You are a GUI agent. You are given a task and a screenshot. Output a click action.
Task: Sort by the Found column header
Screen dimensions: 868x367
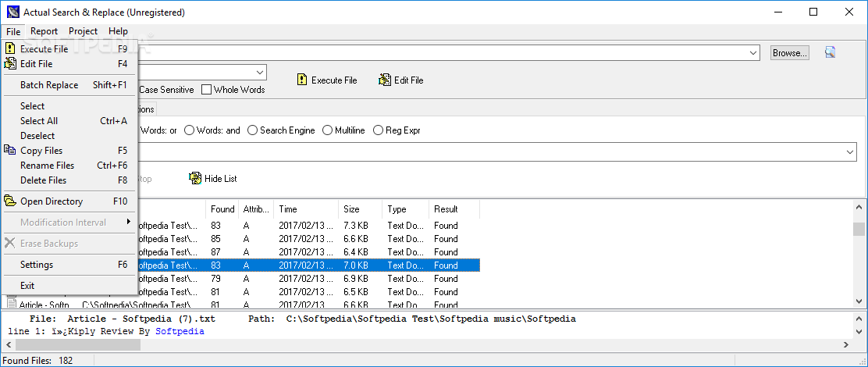pyautogui.click(x=222, y=209)
